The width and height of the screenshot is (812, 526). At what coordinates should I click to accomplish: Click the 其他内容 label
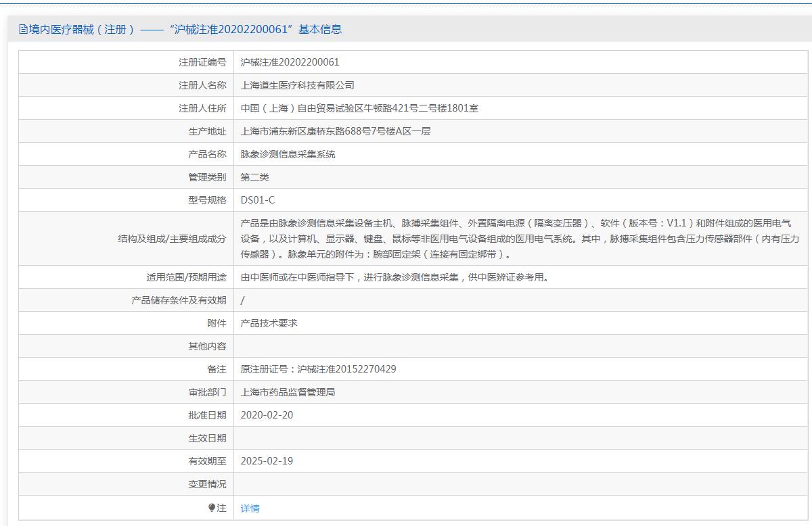(207, 346)
